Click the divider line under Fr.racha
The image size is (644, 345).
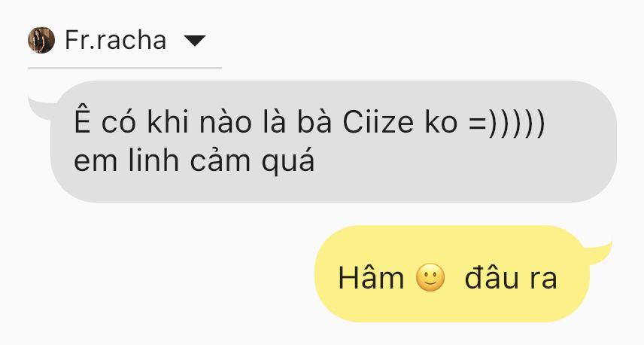click(125, 68)
